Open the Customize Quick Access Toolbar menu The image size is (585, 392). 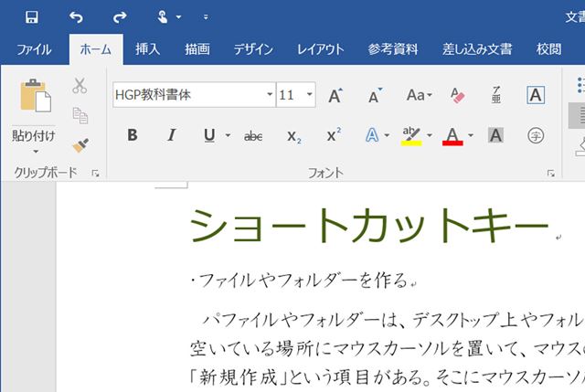206,17
